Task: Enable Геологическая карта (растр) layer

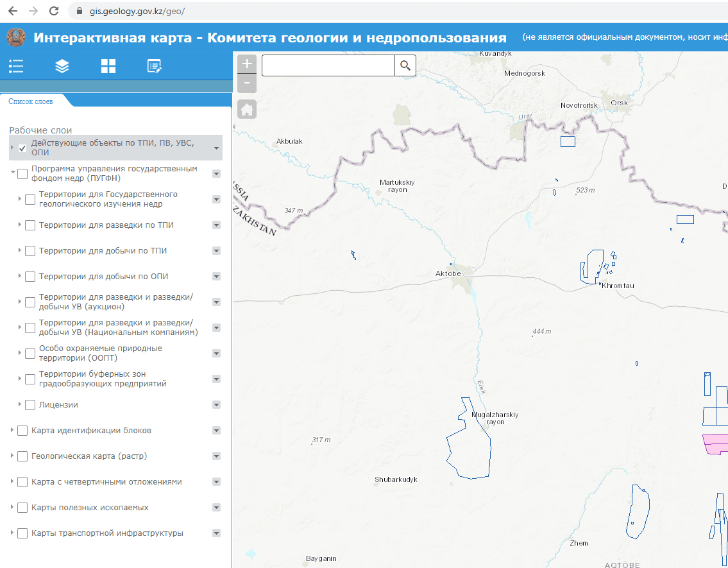Action: click(x=22, y=456)
